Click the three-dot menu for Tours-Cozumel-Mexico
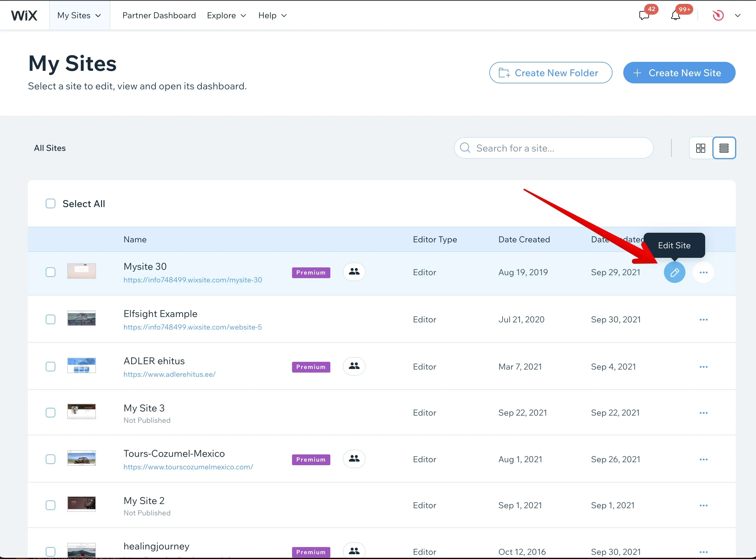This screenshot has width=756, height=559. [x=703, y=459]
